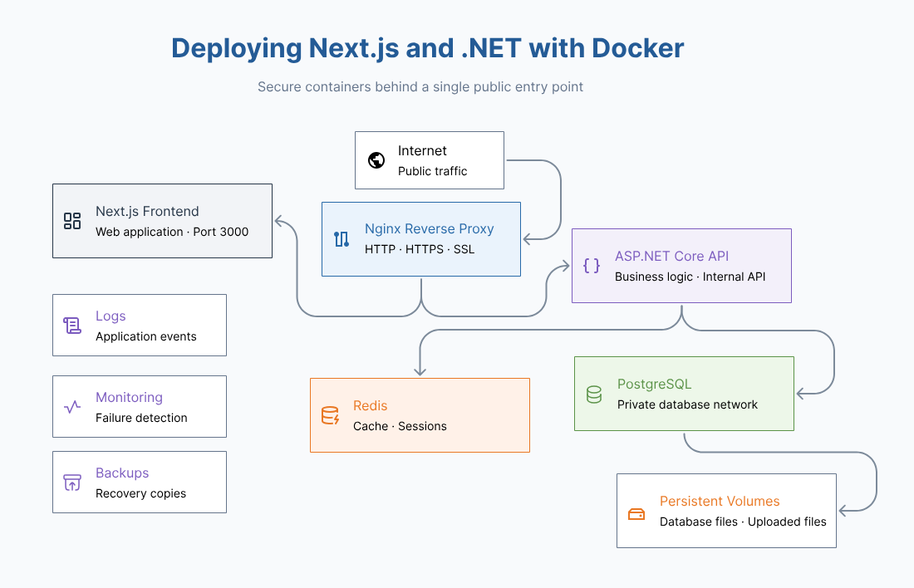Click the orange drive icon for Persistent Volumes
This screenshot has height=588, width=914.
click(x=636, y=514)
